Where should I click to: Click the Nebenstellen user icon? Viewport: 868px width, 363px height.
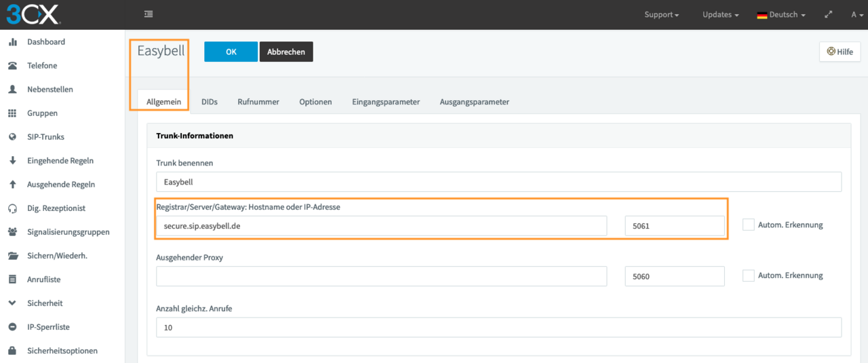[x=12, y=90]
